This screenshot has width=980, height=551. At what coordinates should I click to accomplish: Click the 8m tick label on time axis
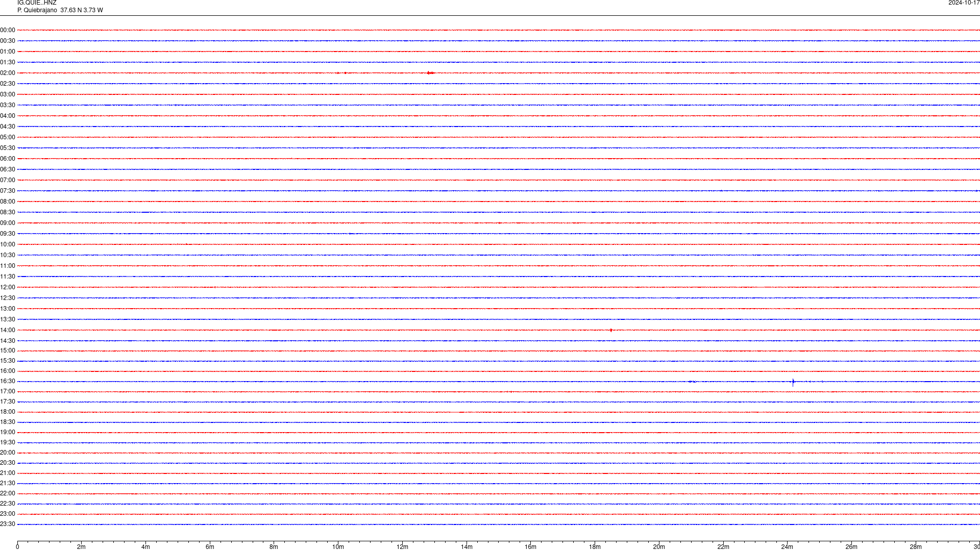pos(274,547)
